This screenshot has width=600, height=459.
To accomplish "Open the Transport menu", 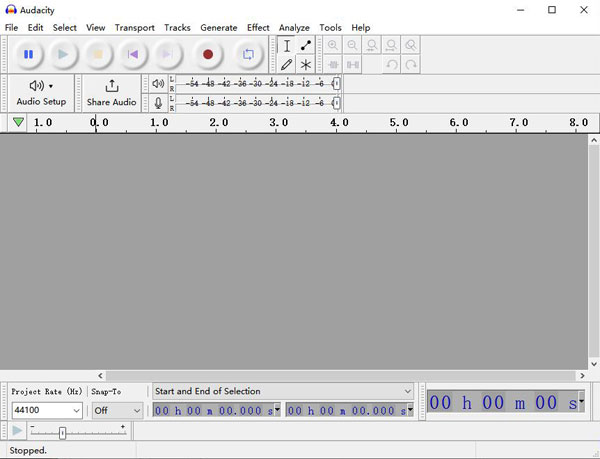I will tap(134, 28).
